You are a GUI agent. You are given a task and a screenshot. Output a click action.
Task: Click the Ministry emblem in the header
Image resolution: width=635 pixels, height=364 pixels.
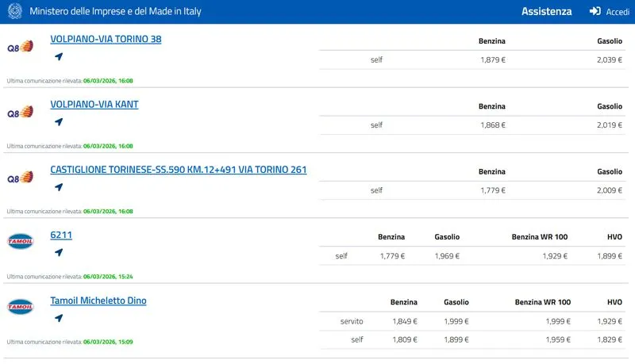tap(13, 12)
